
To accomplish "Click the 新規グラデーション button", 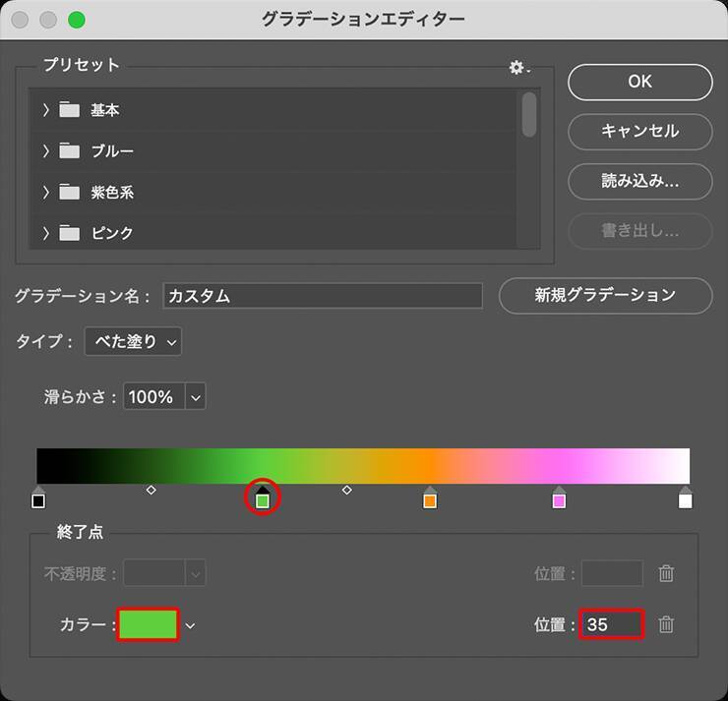I will [x=605, y=295].
